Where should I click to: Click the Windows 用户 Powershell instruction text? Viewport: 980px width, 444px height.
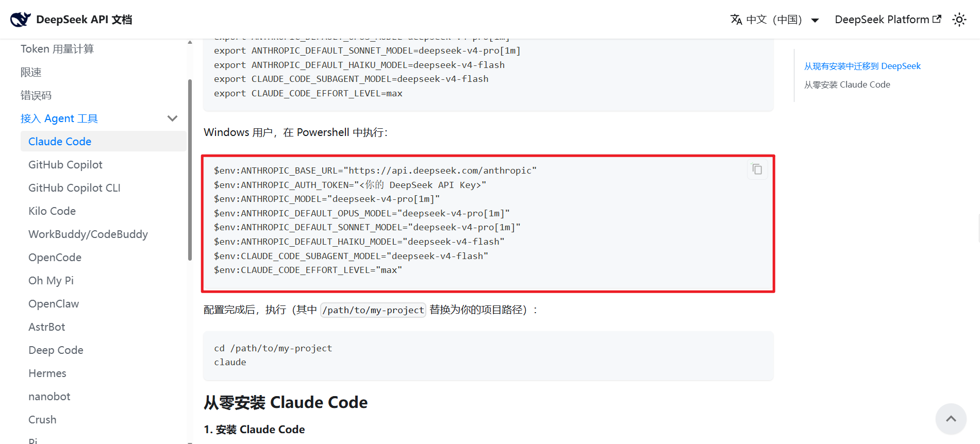[x=295, y=132]
